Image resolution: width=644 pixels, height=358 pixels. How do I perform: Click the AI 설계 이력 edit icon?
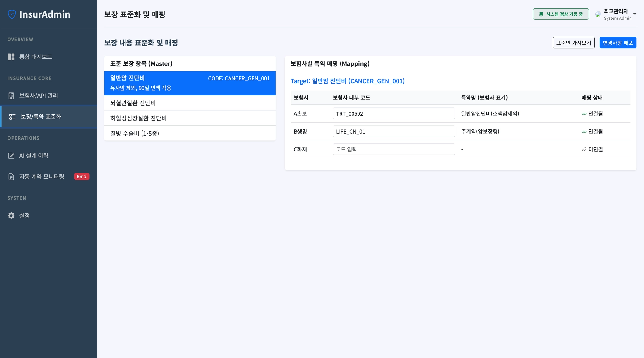(11, 156)
